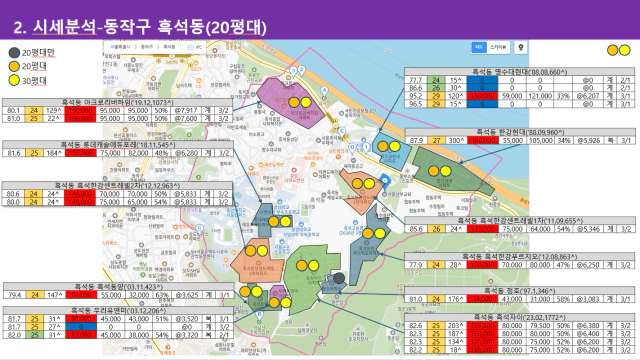Image resolution: width=640 pixels, height=360 pixels.
Task: Click the yellow circle on the dark-green 한강현대 area
Action: [x=446, y=171]
